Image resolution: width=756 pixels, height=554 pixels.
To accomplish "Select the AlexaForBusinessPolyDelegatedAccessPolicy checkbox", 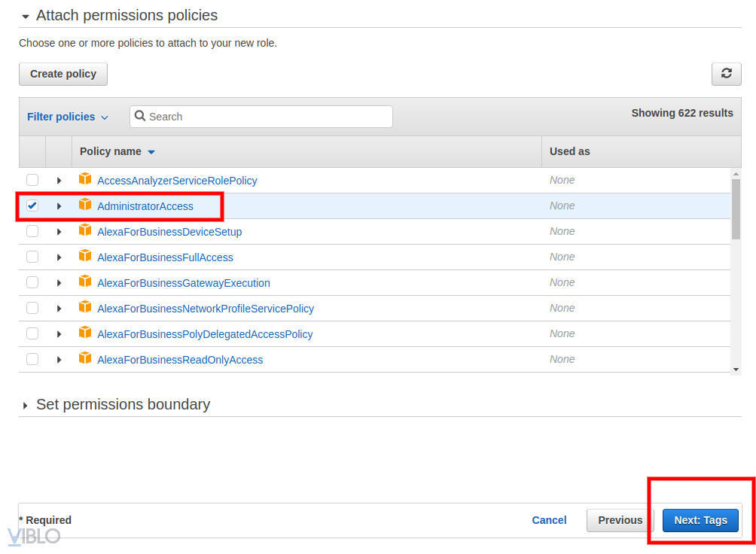I will coord(32,333).
